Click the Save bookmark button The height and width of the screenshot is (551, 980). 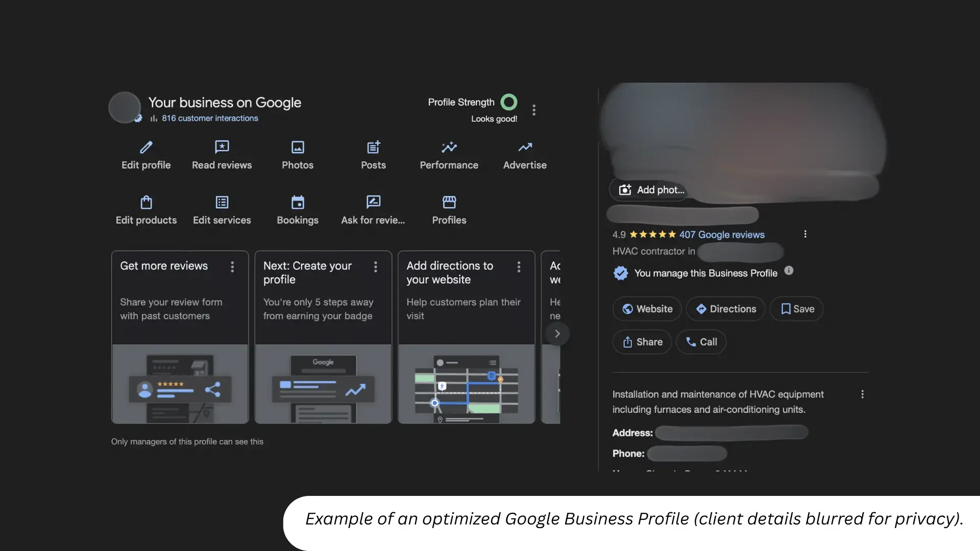pos(797,309)
